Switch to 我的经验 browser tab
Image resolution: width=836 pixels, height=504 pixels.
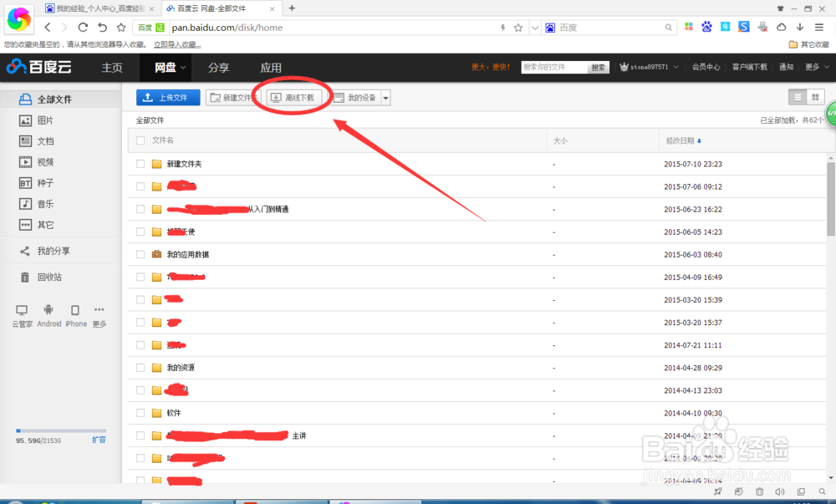99,8
